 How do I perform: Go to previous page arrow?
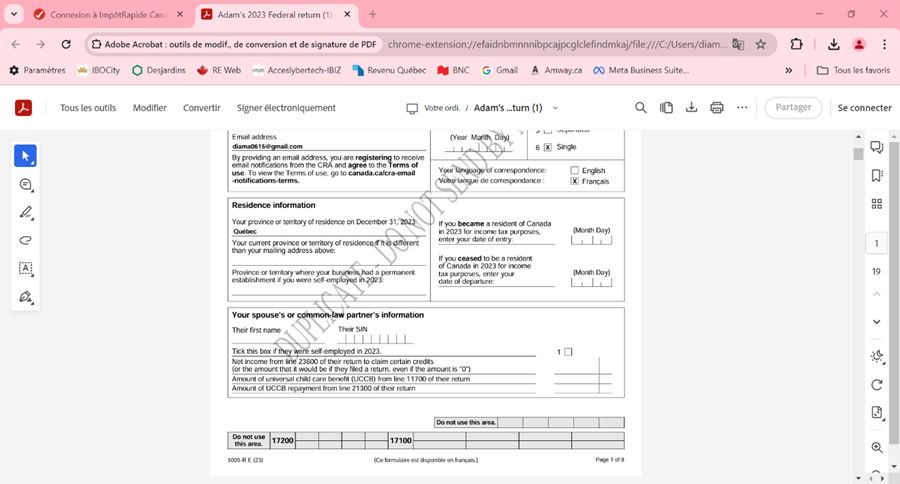(x=876, y=294)
